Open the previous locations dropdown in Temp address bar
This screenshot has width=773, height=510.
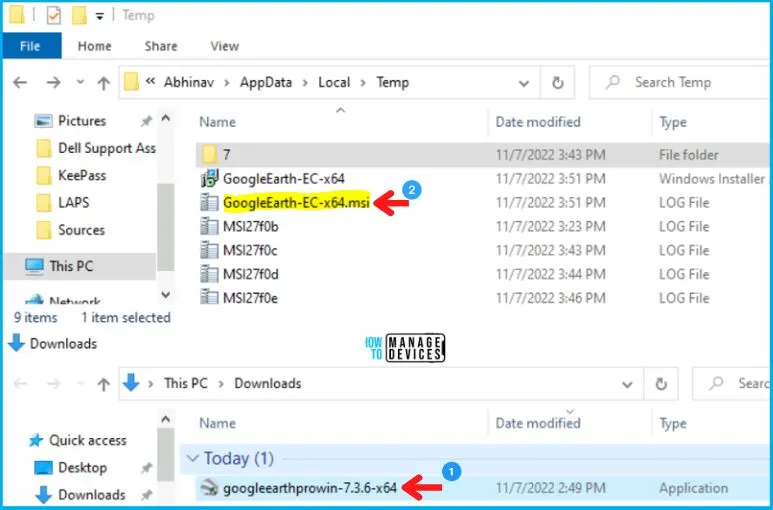[x=524, y=83]
